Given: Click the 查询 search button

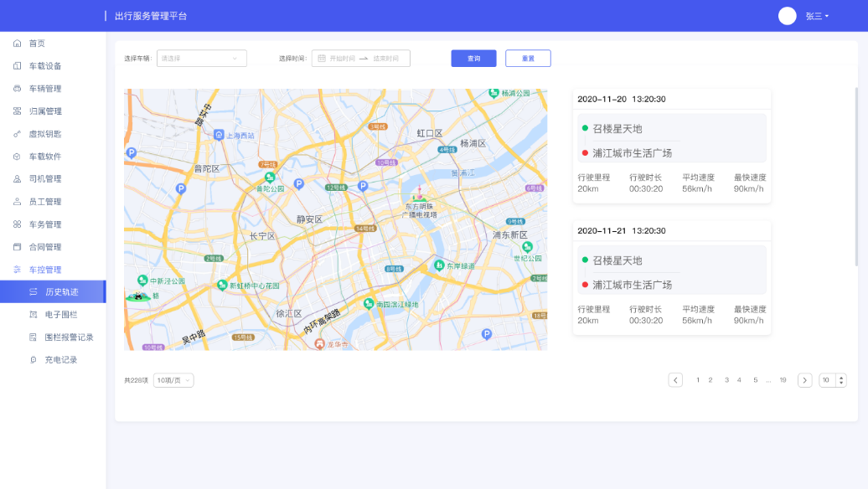Looking at the screenshot, I should (474, 58).
